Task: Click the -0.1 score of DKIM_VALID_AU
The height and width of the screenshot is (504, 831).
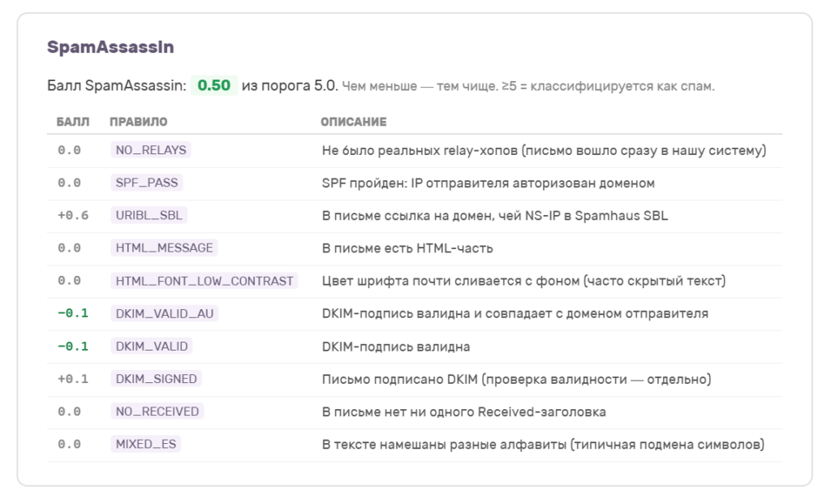Action: tap(73, 313)
